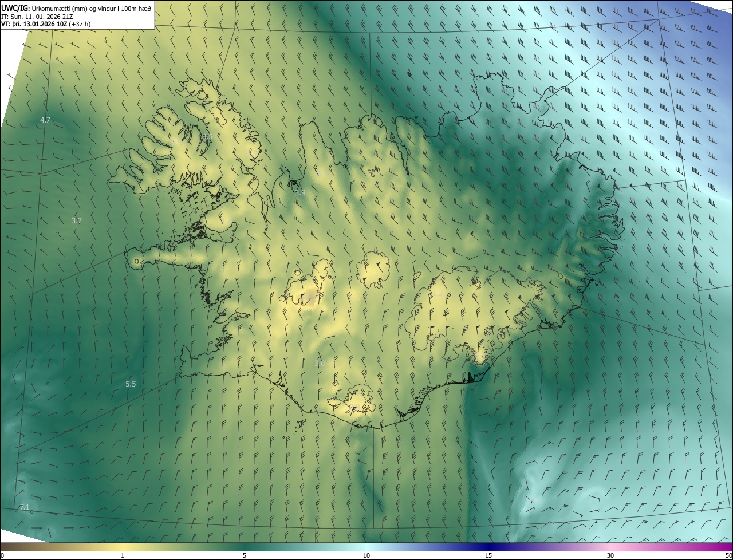Click the color scale tick label 0
Screen dimensions: 733x560
click(x=2, y=555)
